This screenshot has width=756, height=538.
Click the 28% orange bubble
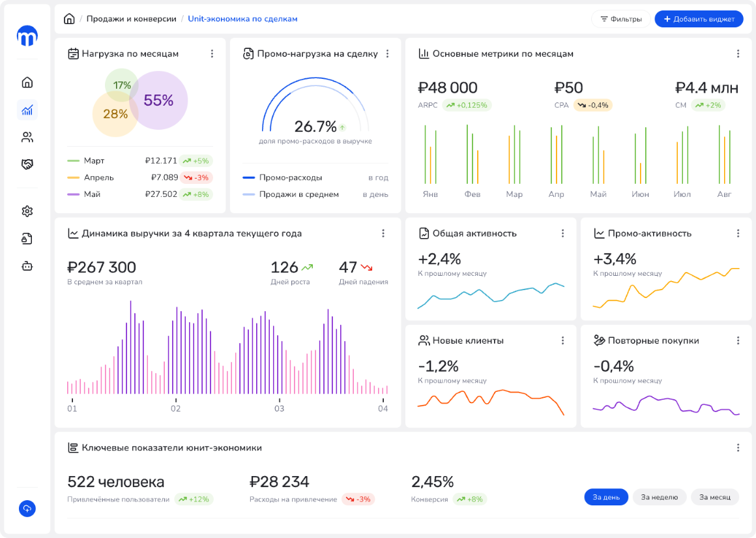click(x=115, y=114)
